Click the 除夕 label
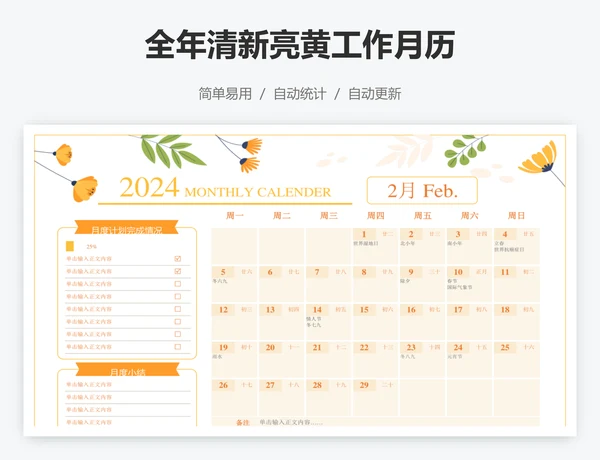 point(405,281)
